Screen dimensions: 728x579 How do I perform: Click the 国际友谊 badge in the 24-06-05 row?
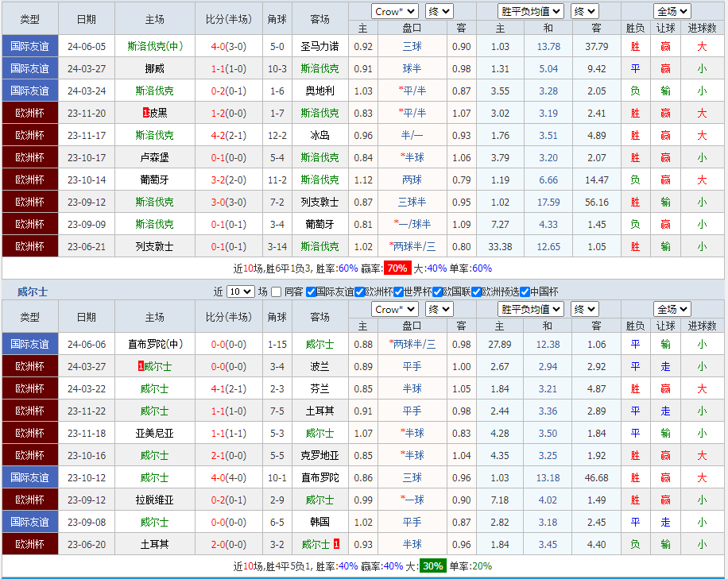30,46
